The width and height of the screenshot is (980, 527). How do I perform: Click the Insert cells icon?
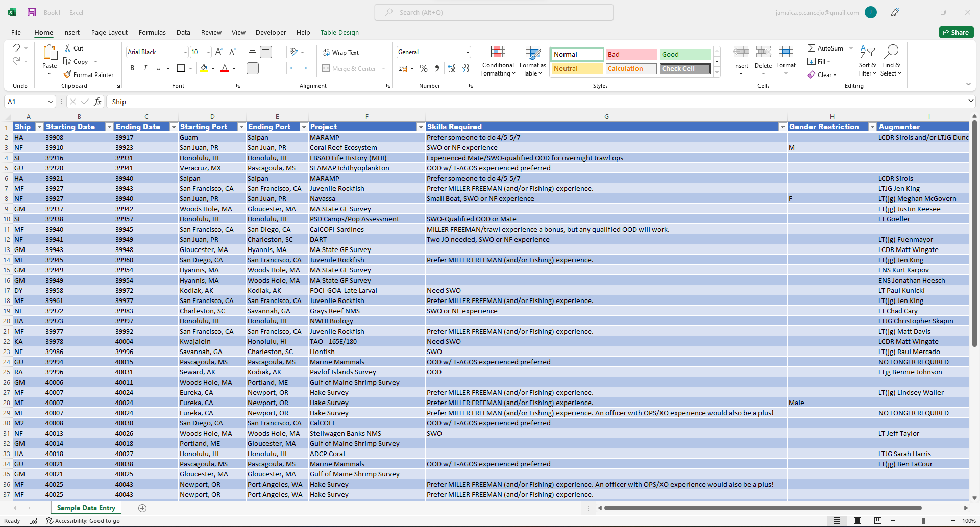tap(741, 52)
